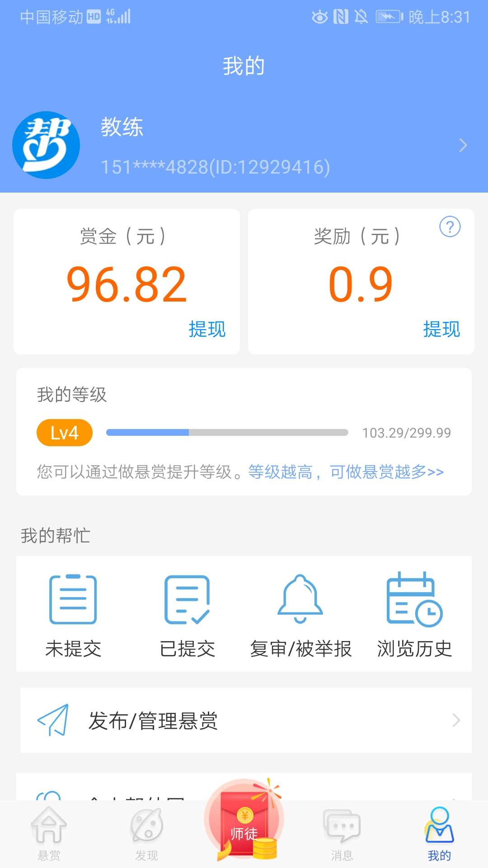
Task: Tap level progress value 103.29/299.99
Action: coord(406,433)
